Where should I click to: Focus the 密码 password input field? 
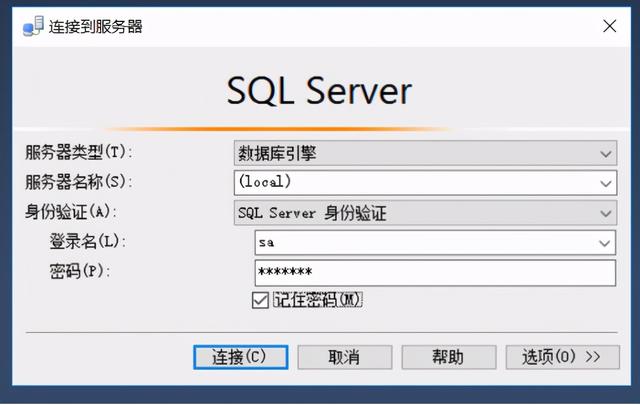[435, 273]
